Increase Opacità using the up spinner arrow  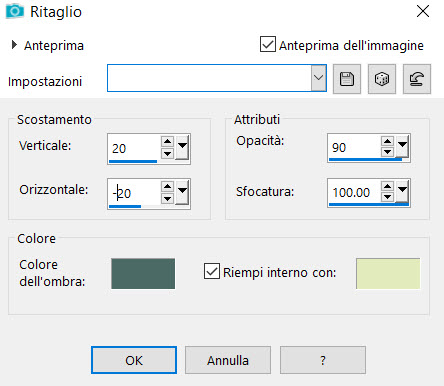pyautogui.click(x=387, y=141)
